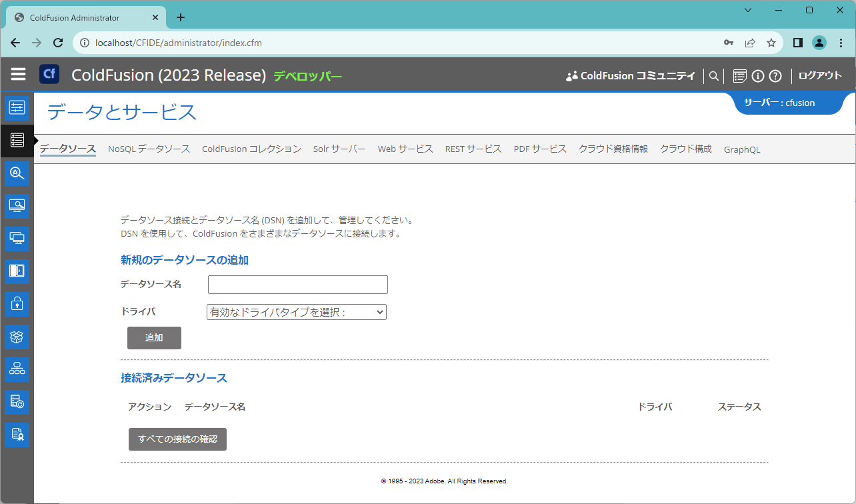
Task: Expand the tab search chevron
Action: click(x=748, y=10)
